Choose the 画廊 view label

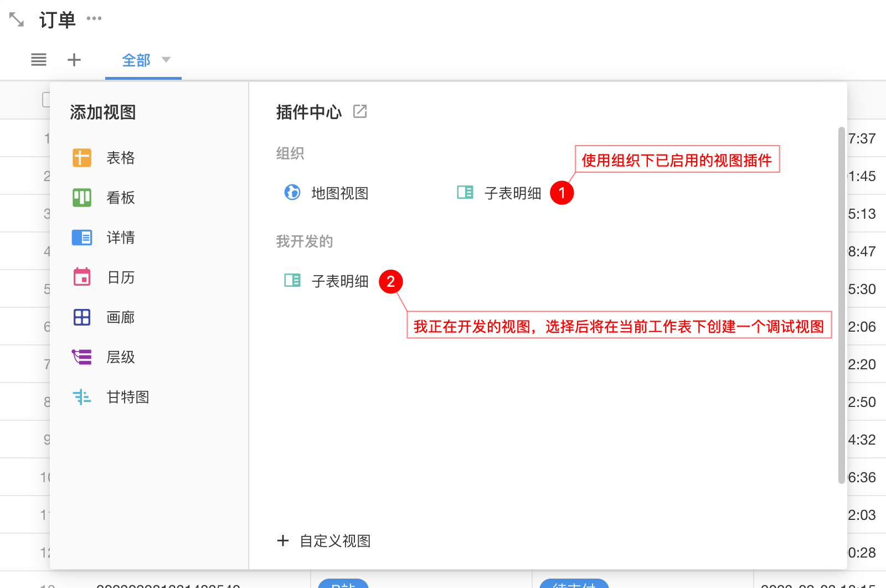[x=121, y=317]
